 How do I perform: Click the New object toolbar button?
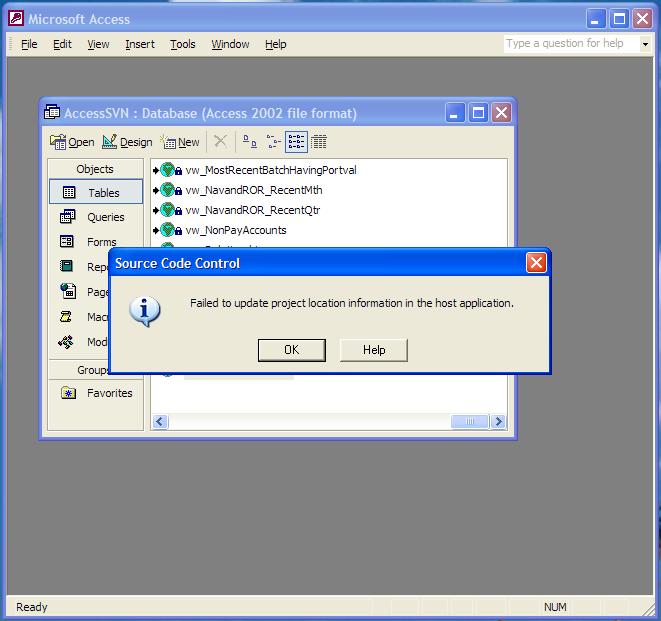(181, 142)
